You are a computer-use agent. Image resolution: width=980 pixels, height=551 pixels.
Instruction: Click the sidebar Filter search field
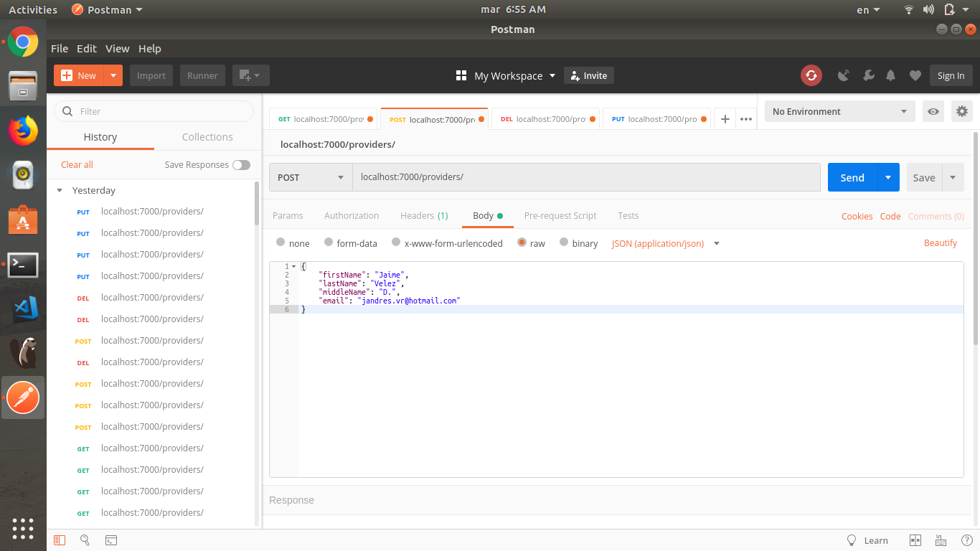(x=154, y=111)
